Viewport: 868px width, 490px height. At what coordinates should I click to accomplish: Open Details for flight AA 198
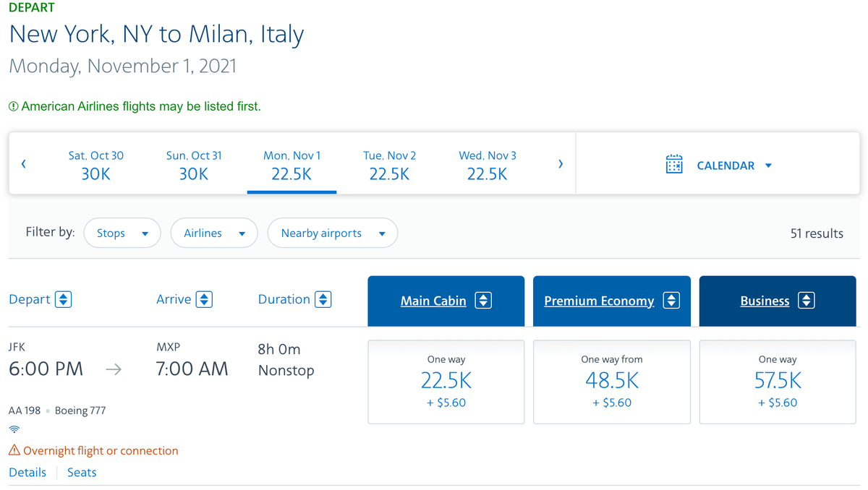pyautogui.click(x=27, y=472)
